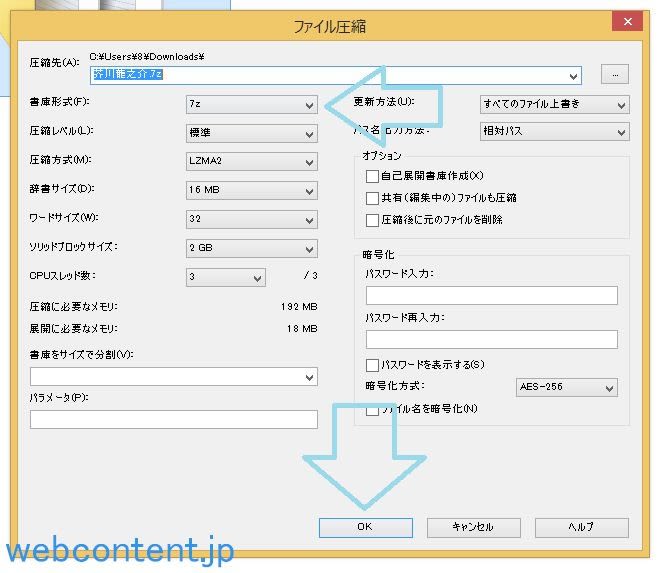Screen dimensions: 665x573
Task: Open 更新方法 すべてのファイル上書き dropdown
Action: click(554, 104)
